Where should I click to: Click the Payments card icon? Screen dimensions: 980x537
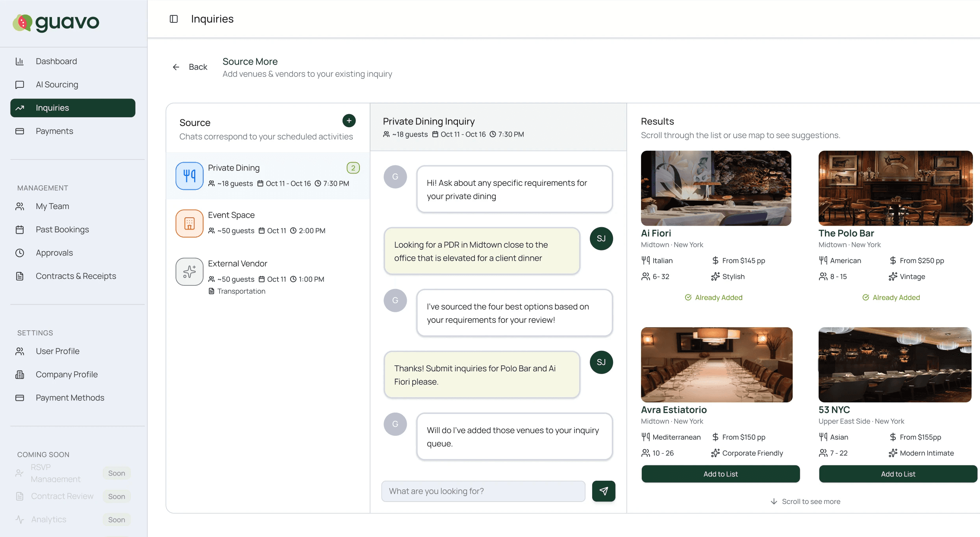(20, 131)
